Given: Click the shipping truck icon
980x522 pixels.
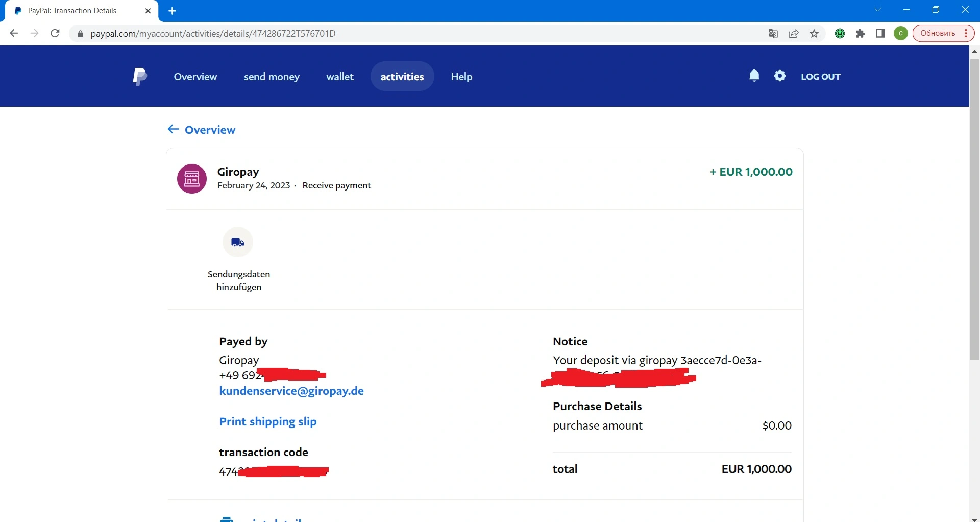Looking at the screenshot, I should point(238,242).
